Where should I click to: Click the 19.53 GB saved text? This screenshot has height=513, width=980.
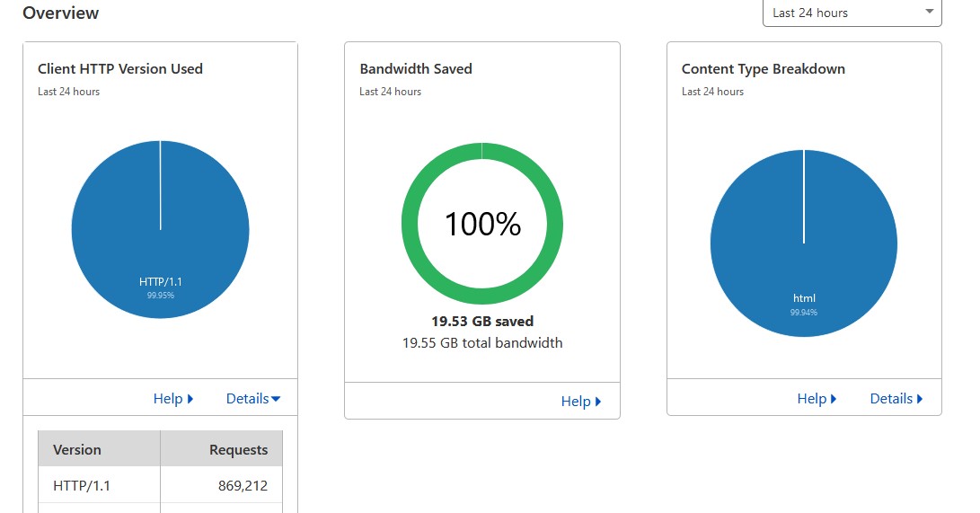482,322
